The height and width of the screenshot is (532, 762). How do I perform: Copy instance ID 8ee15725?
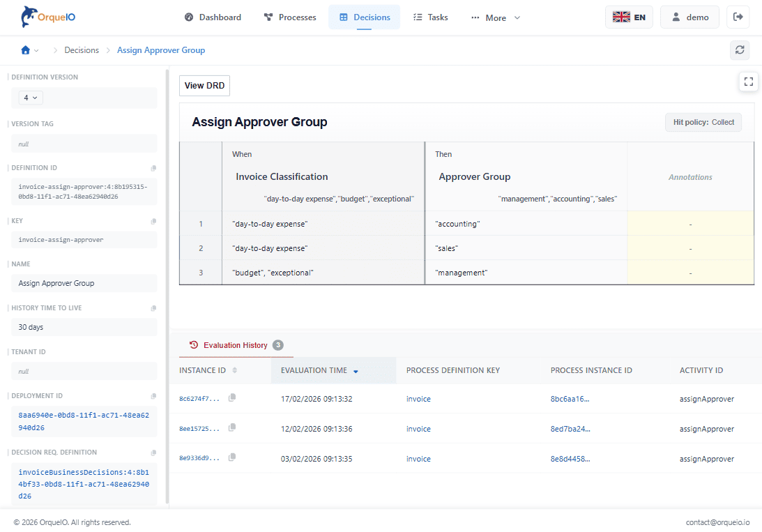click(232, 427)
